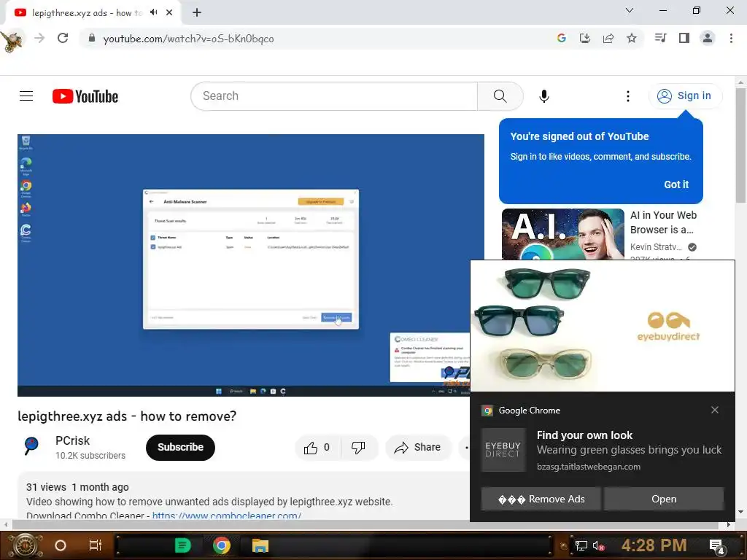Click the Remove Ads notification button

click(x=541, y=499)
